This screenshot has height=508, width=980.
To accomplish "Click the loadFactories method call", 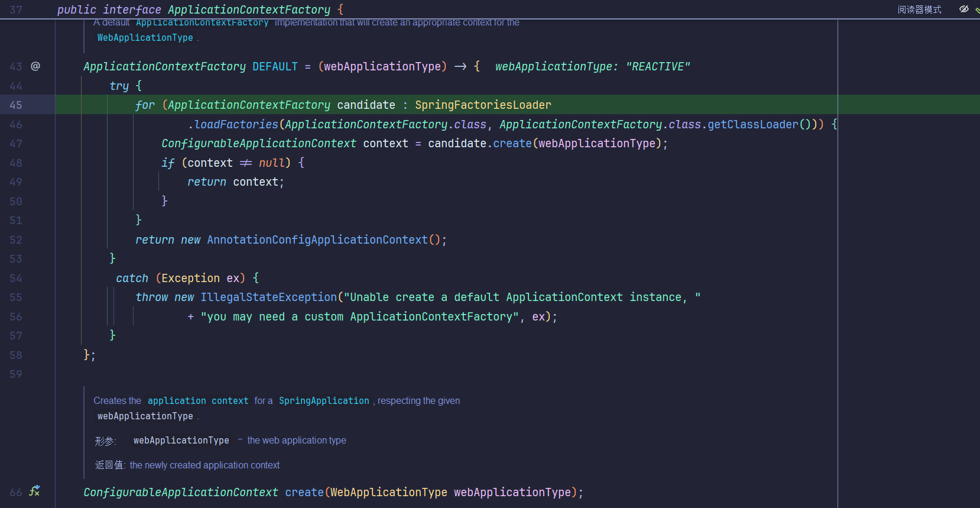I will click(x=236, y=125).
